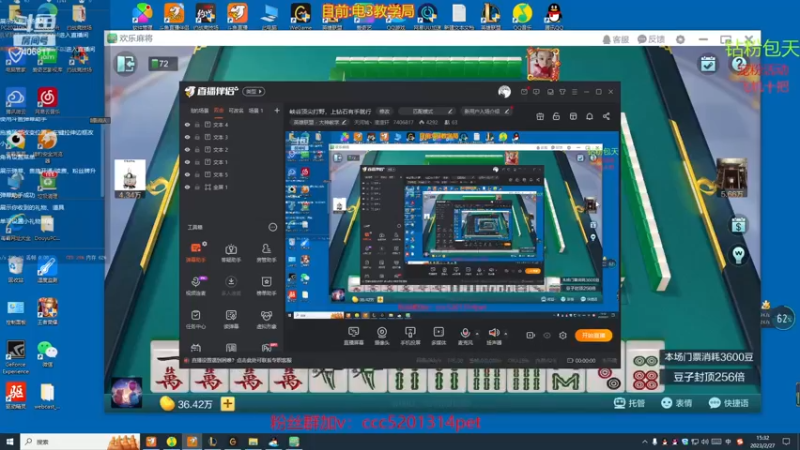Open the profile avatar in streaming app
The width and height of the screenshot is (800, 450).
[x=504, y=92]
